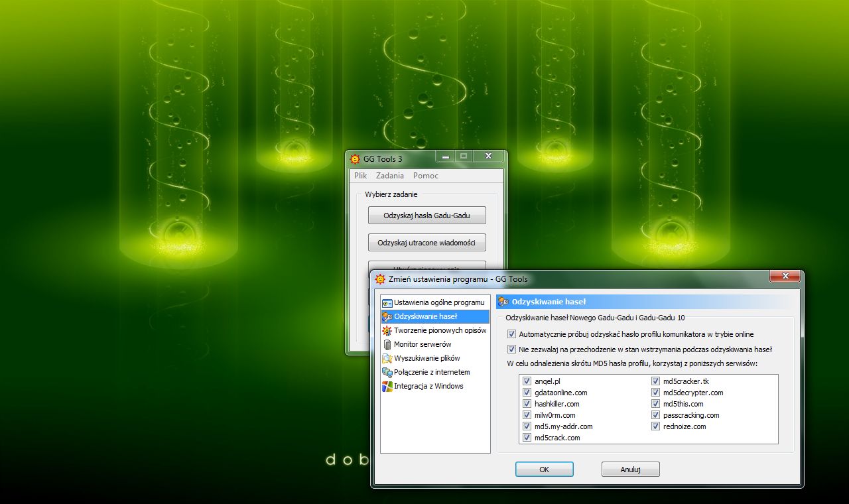
Task: Uncheck the md5decrypter.com service
Action: 655,393
